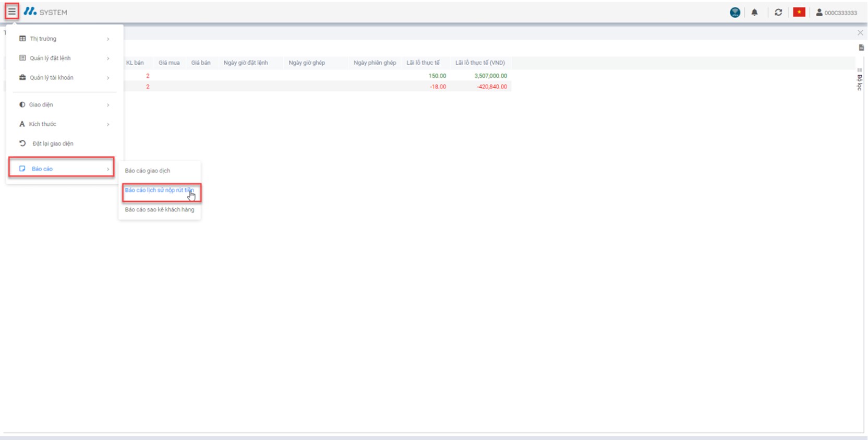
Task: Switch language via Vietnam flag icon
Action: coord(799,13)
